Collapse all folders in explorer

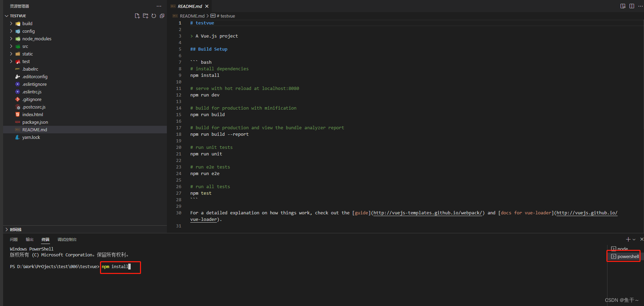tap(162, 16)
